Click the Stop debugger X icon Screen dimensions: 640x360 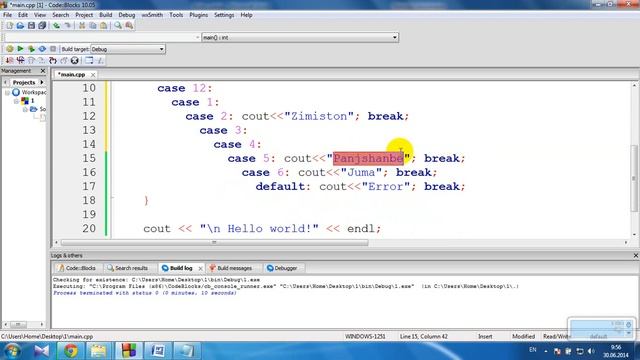[74, 60]
